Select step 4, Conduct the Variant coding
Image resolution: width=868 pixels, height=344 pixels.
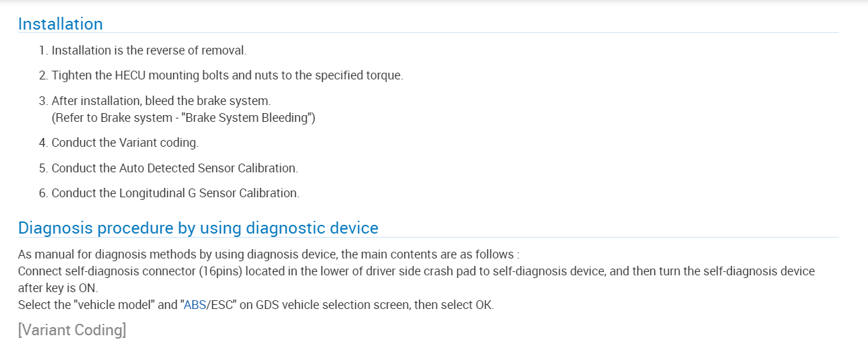pos(125,143)
